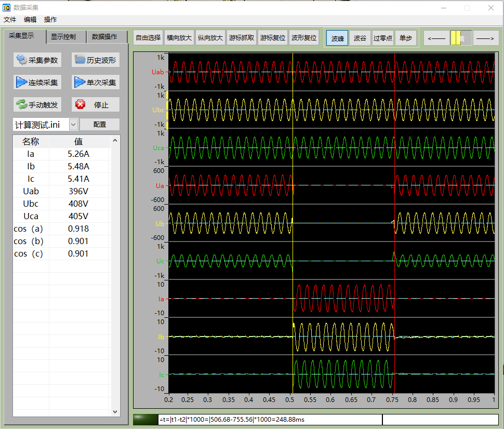Screen dimensions: 504x429
Task: Open the 文件 menu
Action: (x=10, y=20)
